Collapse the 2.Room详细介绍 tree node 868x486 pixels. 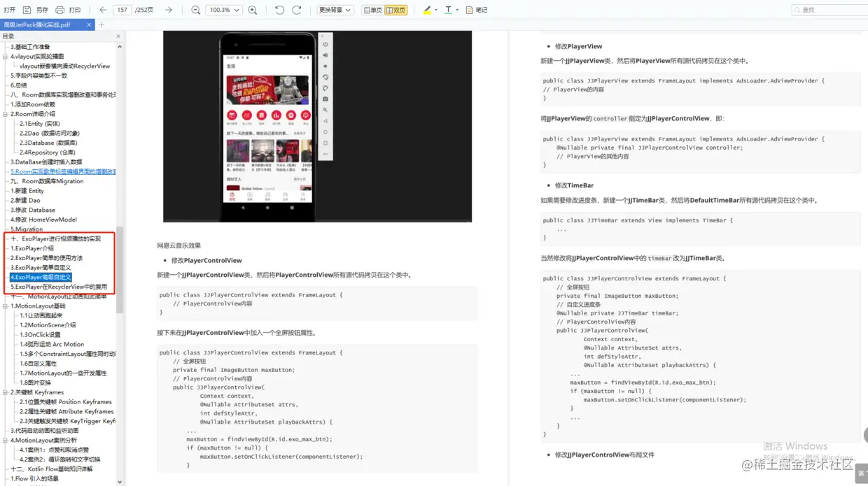click(x=6, y=114)
